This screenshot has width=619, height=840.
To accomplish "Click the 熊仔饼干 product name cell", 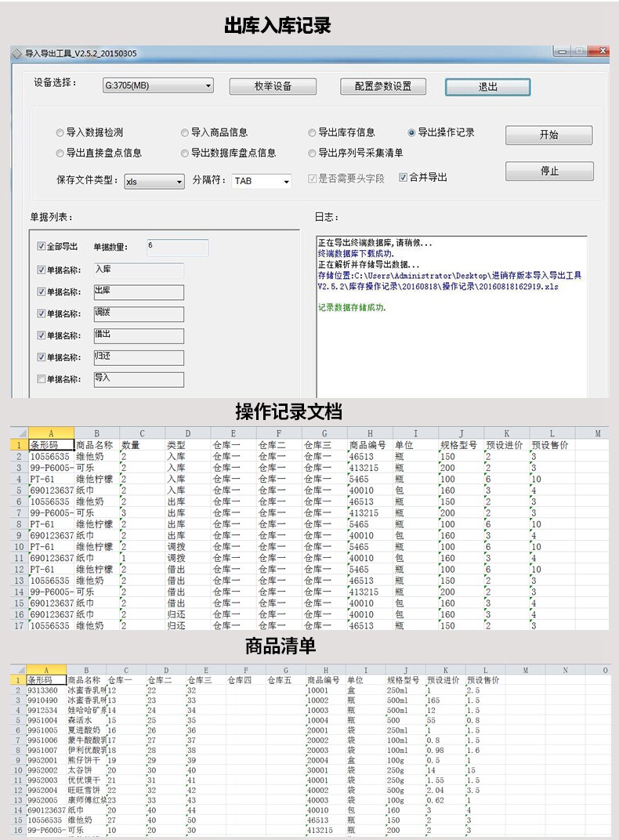I will tap(86, 759).
